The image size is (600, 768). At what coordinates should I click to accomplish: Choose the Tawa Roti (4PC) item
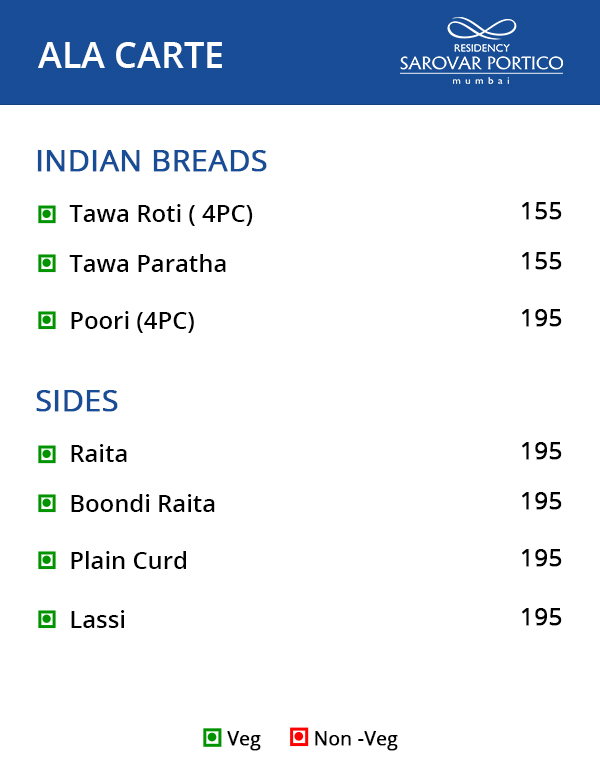click(x=161, y=214)
